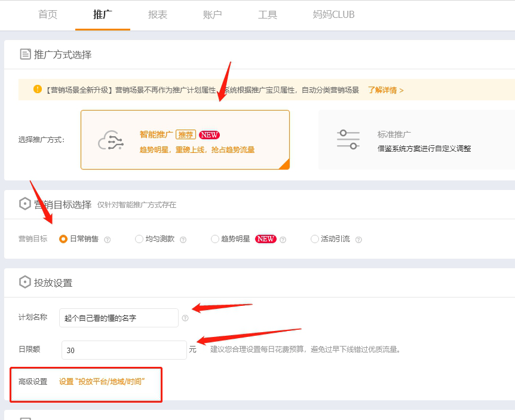
Task: Select the 均匀测款 radio button
Action: (139, 239)
